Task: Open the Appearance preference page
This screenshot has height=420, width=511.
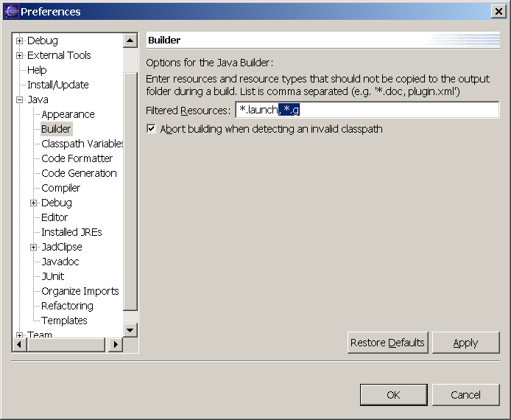Action: pos(68,114)
